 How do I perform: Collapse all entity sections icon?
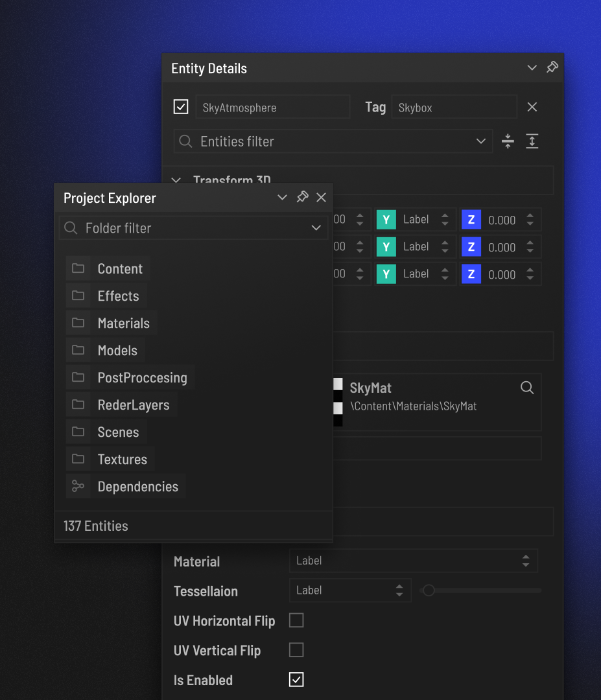(x=508, y=141)
